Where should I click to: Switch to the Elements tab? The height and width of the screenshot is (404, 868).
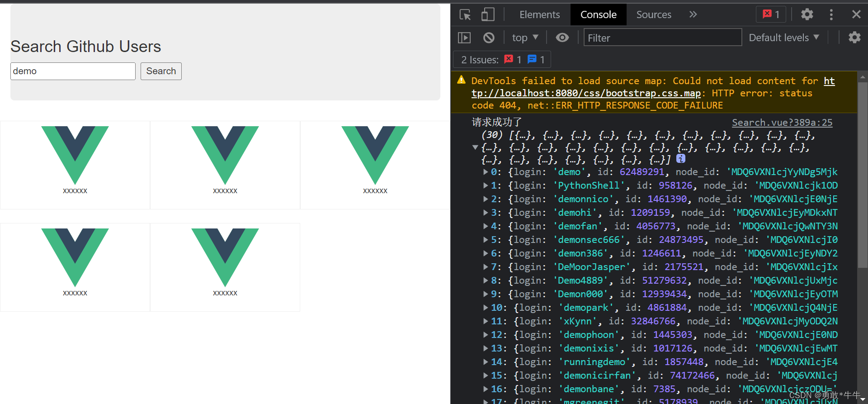[539, 14]
